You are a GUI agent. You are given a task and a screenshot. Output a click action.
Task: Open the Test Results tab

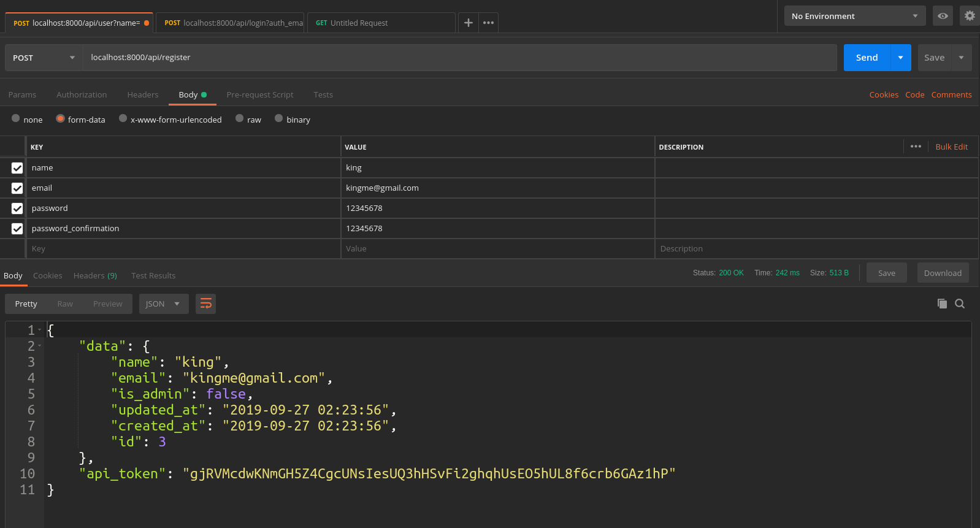click(153, 275)
